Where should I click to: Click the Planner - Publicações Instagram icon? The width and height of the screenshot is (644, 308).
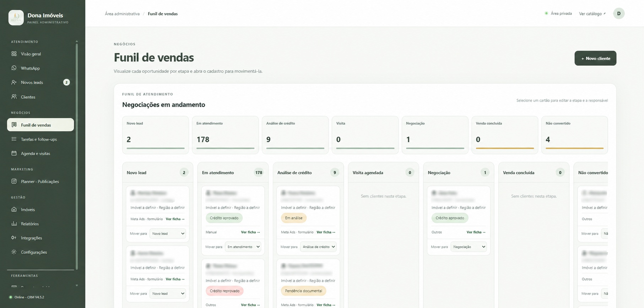click(14, 181)
